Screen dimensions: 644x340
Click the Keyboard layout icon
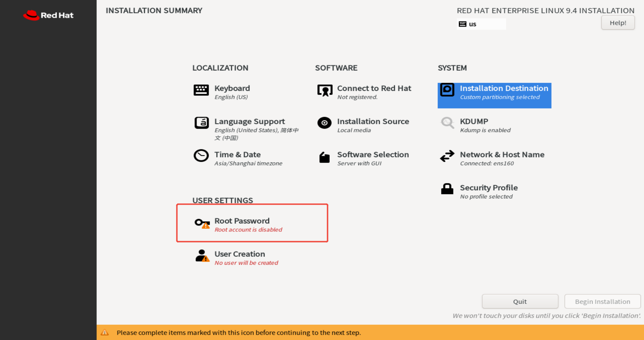coord(201,90)
